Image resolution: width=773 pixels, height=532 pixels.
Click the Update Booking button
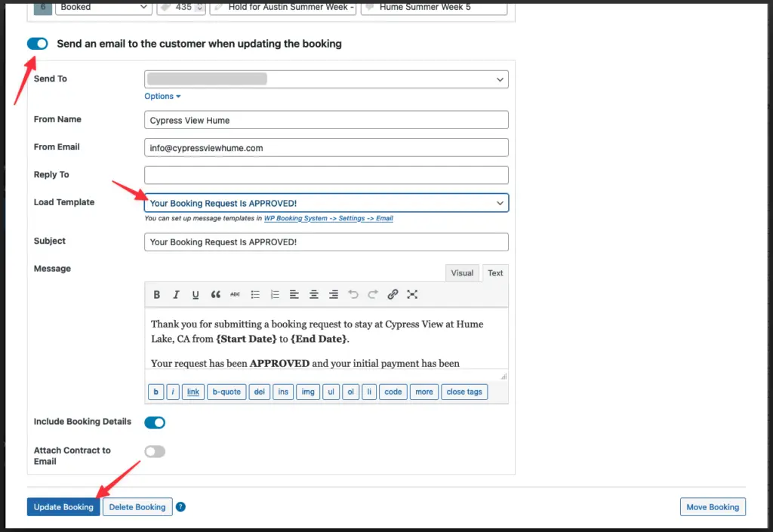click(63, 507)
